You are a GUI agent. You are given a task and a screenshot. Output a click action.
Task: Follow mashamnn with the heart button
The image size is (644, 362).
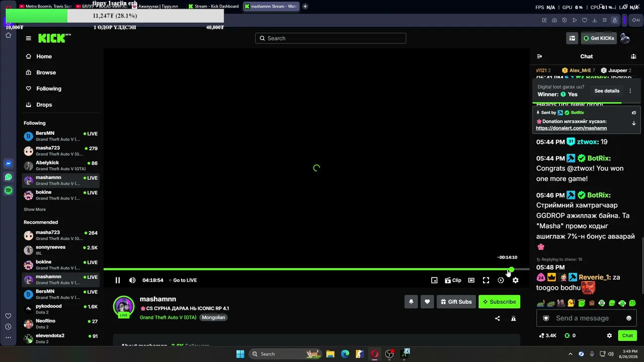coord(427,302)
